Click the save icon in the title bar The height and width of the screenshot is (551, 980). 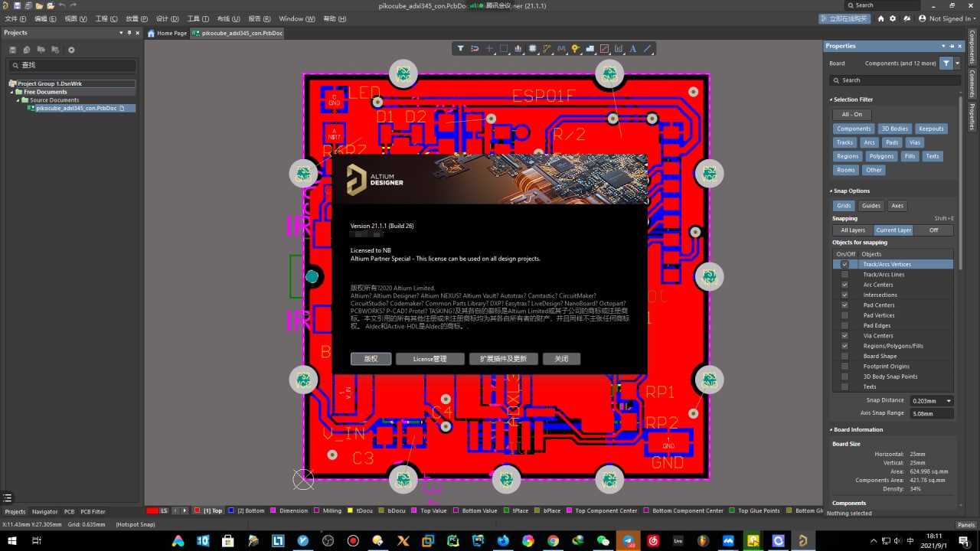17,5
